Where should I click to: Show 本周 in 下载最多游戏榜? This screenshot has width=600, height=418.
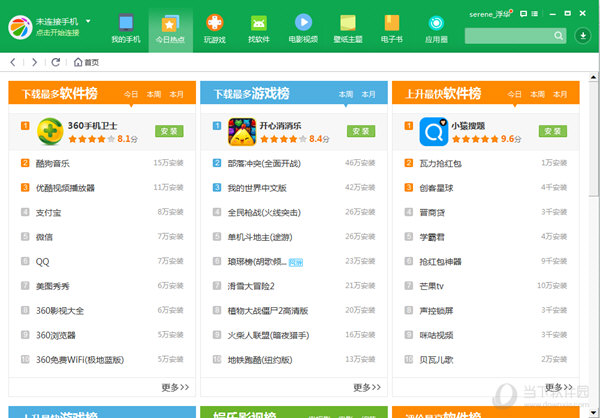pos(346,94)
